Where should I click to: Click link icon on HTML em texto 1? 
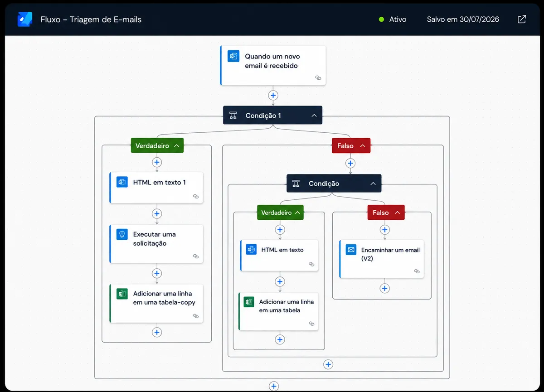tap(196, 197)
